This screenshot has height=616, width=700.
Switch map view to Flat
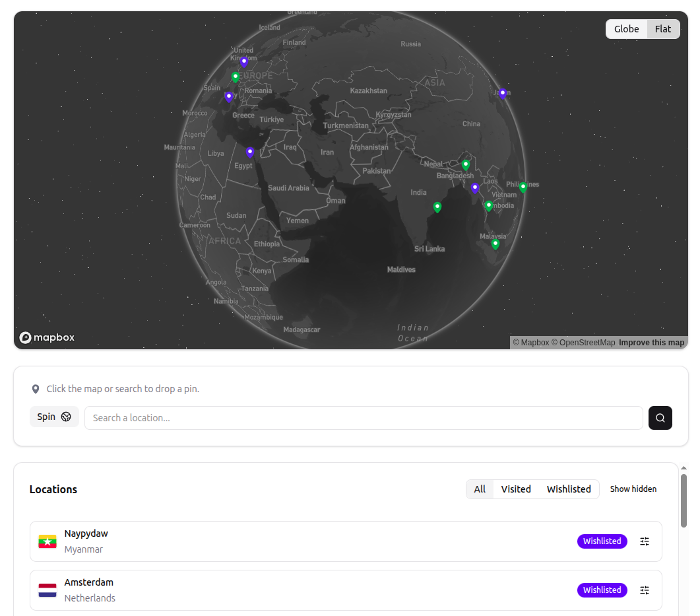coord(663,28)
